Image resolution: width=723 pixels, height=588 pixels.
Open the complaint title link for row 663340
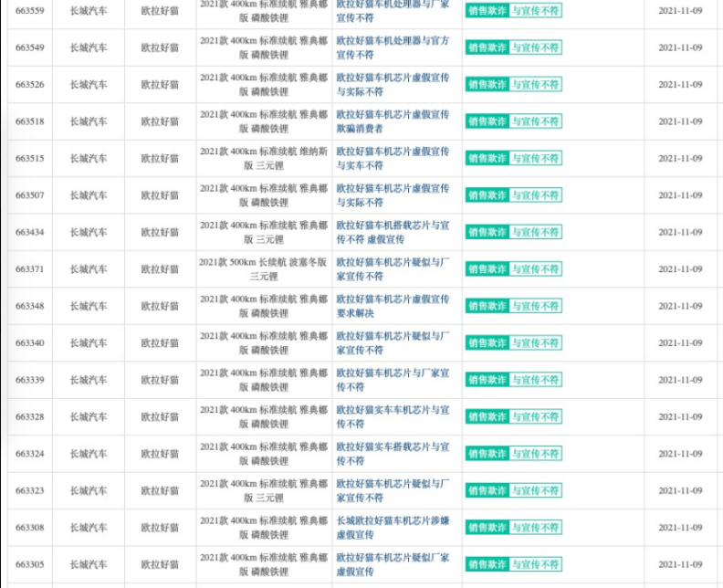(393, 342)
